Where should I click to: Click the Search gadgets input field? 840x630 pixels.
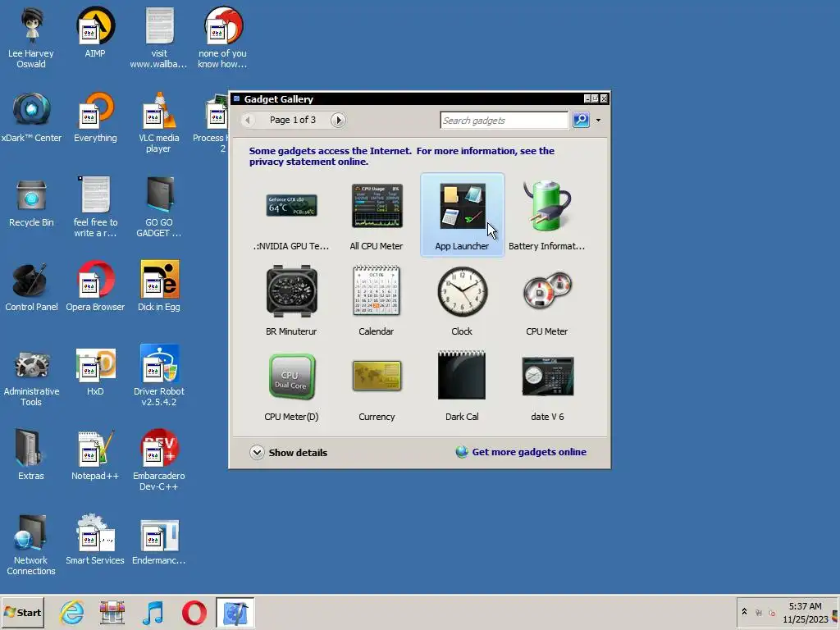coord(504,121)
